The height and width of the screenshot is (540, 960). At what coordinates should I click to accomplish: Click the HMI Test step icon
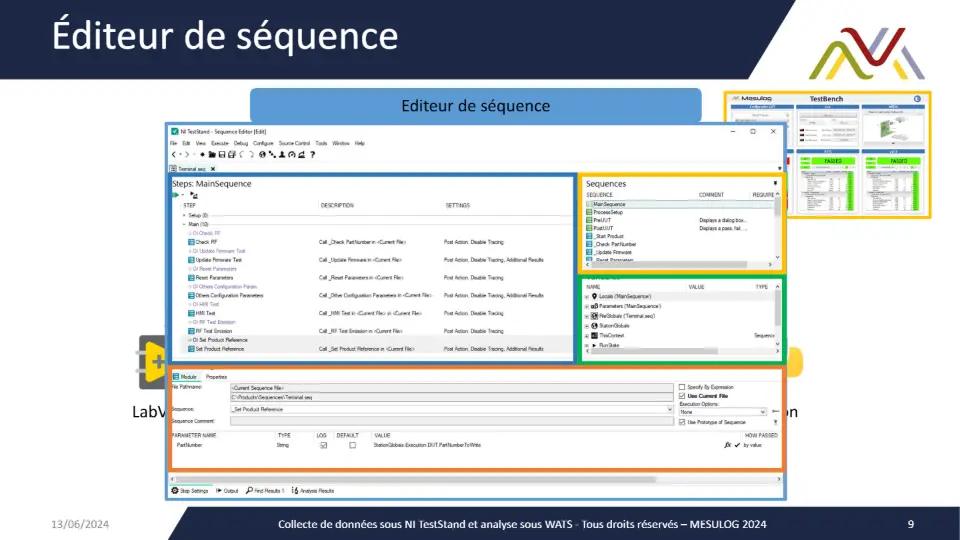point(191,313)
